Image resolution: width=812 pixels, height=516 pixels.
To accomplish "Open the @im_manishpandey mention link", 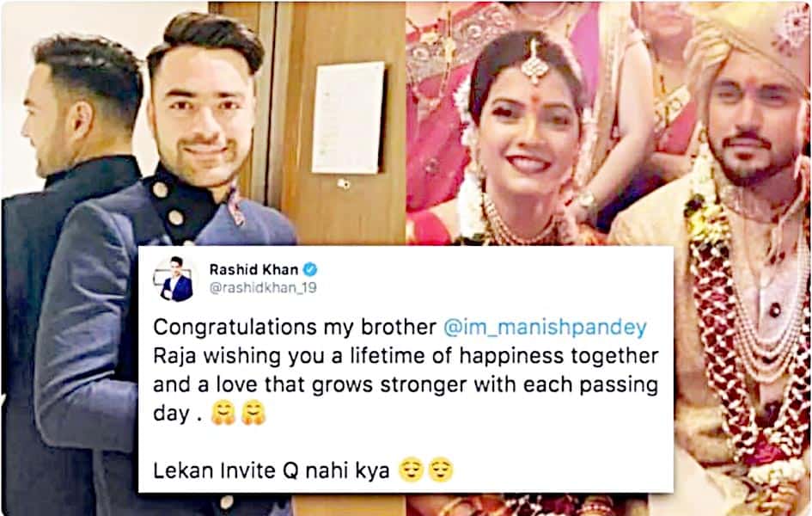I will pos(546,328).
